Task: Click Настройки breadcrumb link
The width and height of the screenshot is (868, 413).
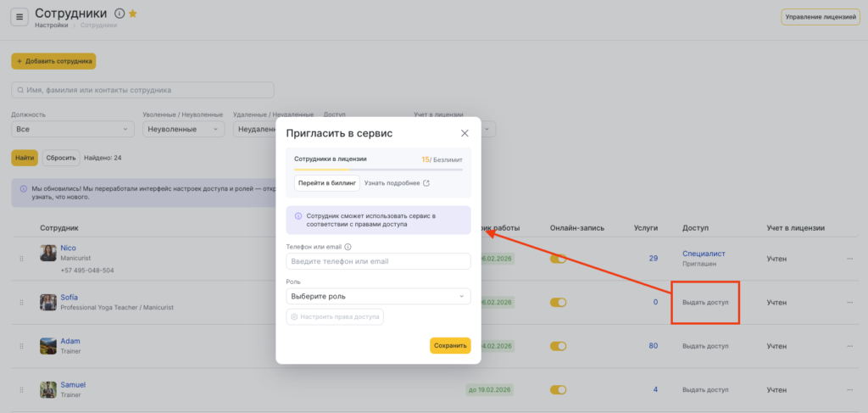Action: (x=52, y=25)
